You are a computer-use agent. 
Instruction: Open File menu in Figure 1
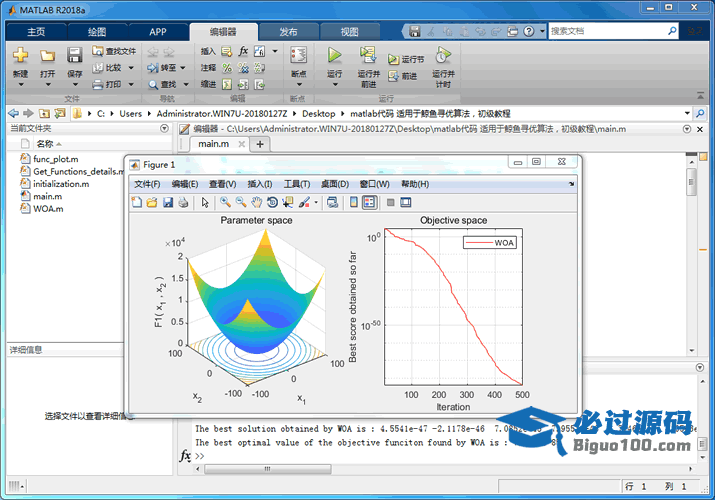click(x=147, y=184)
